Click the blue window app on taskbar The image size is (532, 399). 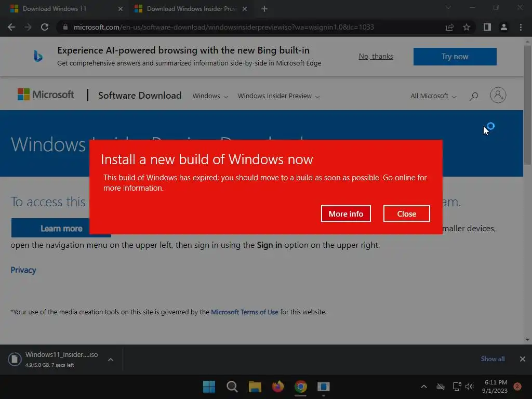point(323,387)
